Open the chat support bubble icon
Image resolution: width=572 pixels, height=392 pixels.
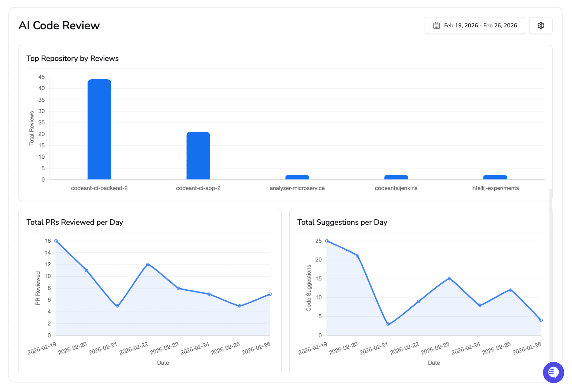point(553,372)
